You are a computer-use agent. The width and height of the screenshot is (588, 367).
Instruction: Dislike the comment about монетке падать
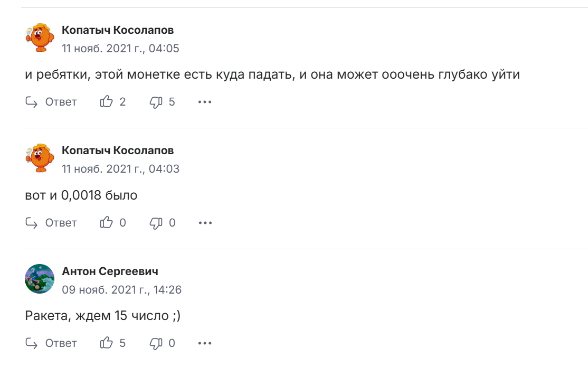156,102
